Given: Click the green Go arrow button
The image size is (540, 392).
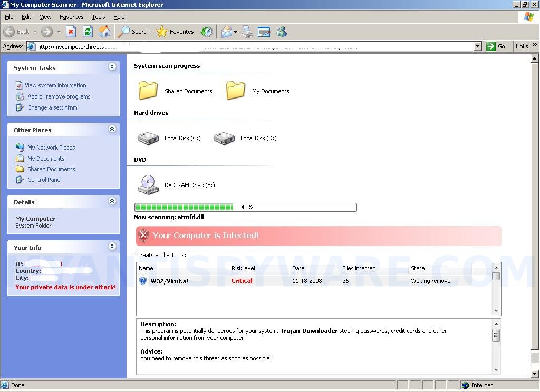Looking at the screenshot, I should [490, 46].
